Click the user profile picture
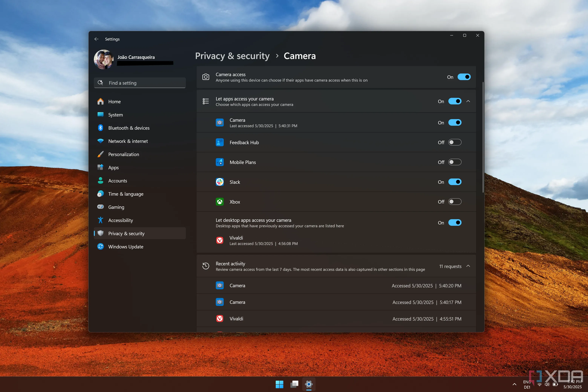Viewport: 588px width, 392px height. [x=104, y=59]
